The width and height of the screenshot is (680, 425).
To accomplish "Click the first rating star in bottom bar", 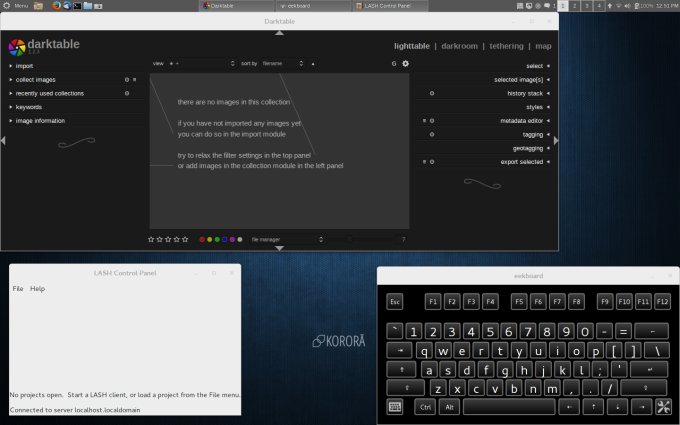I will (x=151, y=239).
